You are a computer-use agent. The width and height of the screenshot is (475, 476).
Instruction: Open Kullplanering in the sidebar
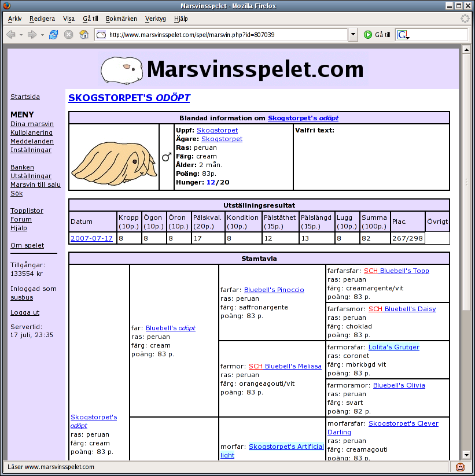point(31,132)
